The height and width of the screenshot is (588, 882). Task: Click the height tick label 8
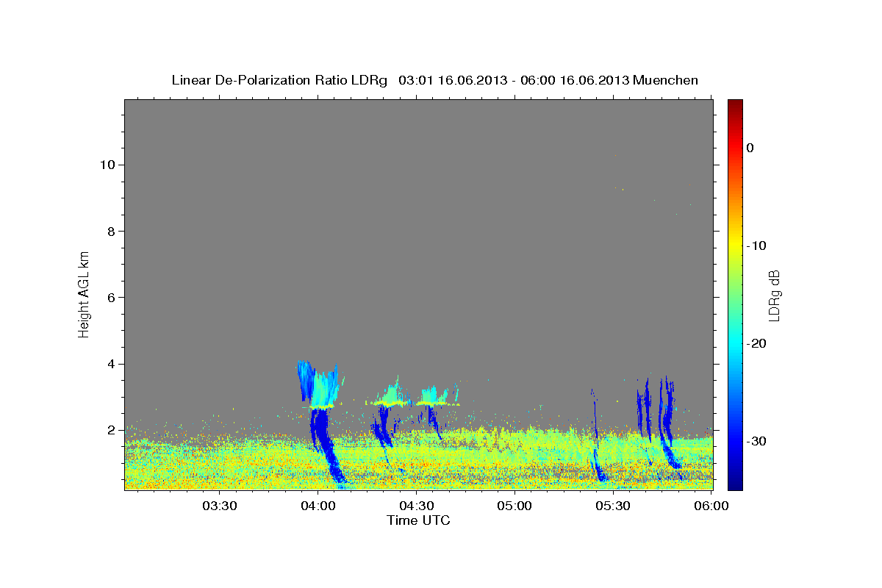[x=112, y=231]
